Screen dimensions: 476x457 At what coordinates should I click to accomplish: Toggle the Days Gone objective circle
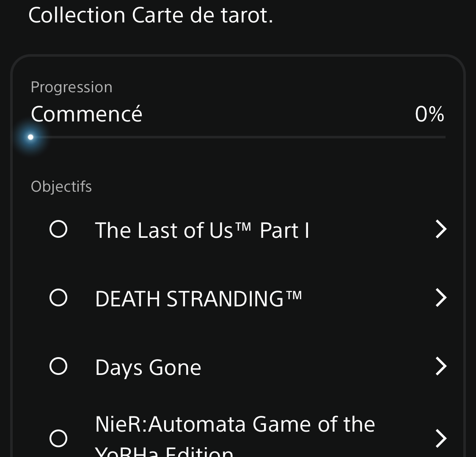pos(58,366)
